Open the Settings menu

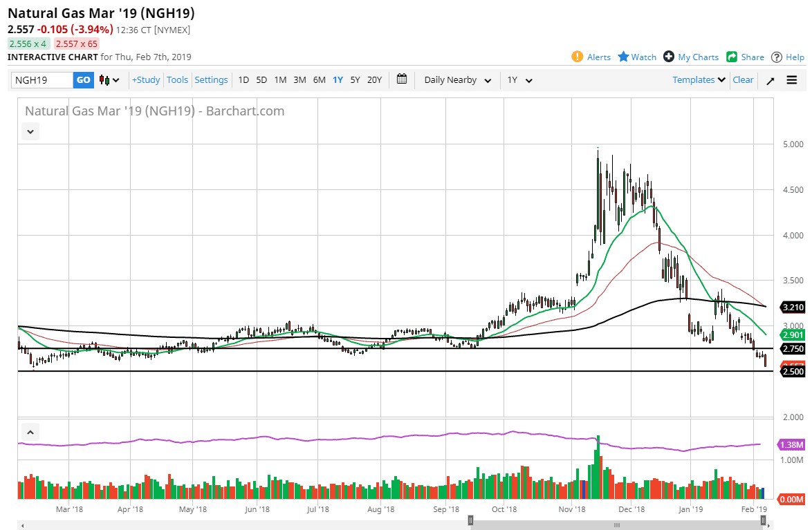pyautogui.click(x=211, y=80)
